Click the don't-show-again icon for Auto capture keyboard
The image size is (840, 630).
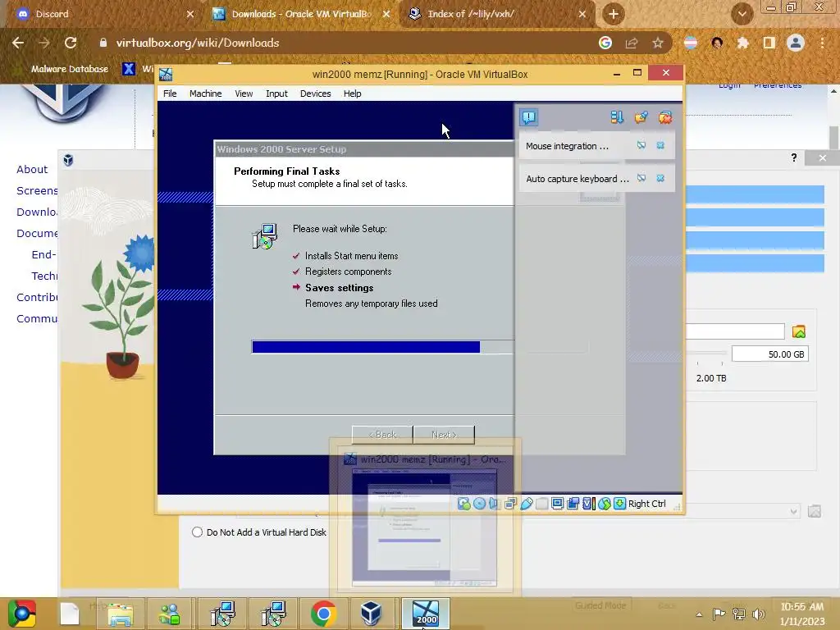pyautogui.click(x=641, y=178)
